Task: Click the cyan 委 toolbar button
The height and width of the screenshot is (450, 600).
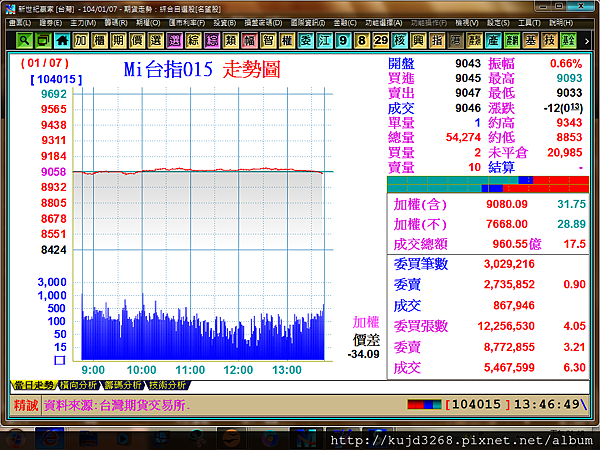Action: [306, 40]
